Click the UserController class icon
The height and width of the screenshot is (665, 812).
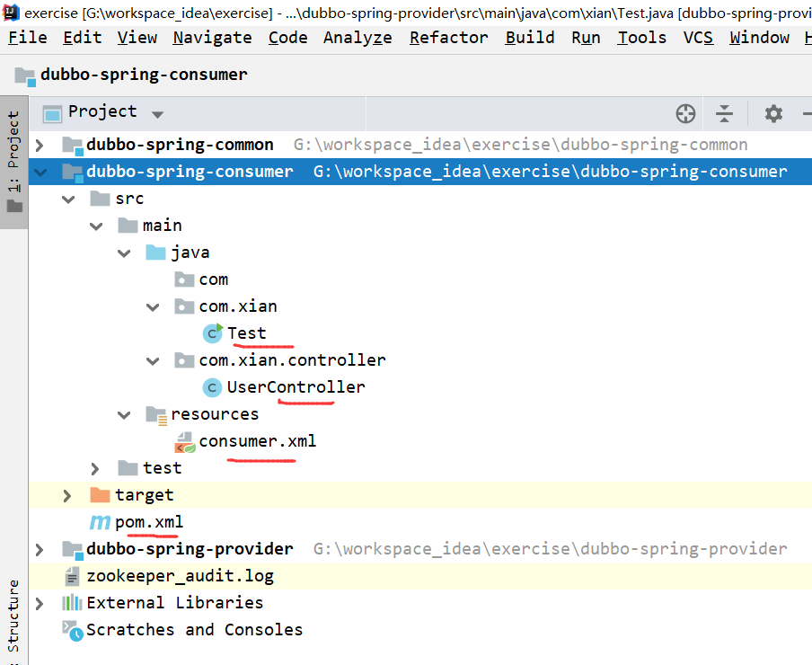[212, 387]
